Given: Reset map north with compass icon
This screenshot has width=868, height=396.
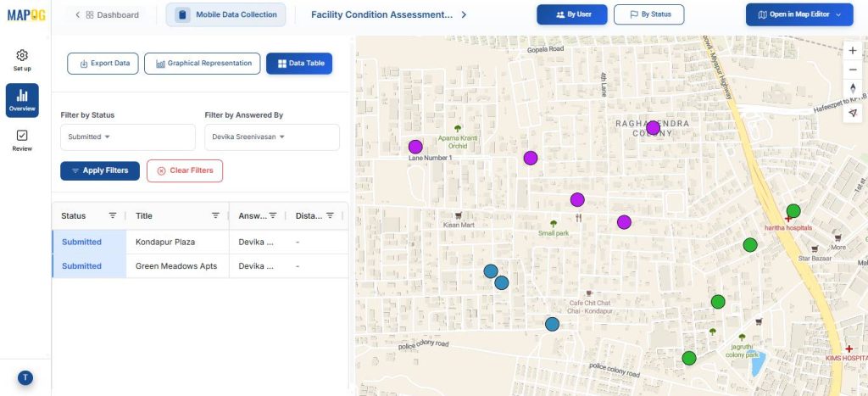Looking at the screenshot, I should pos(853,90).
